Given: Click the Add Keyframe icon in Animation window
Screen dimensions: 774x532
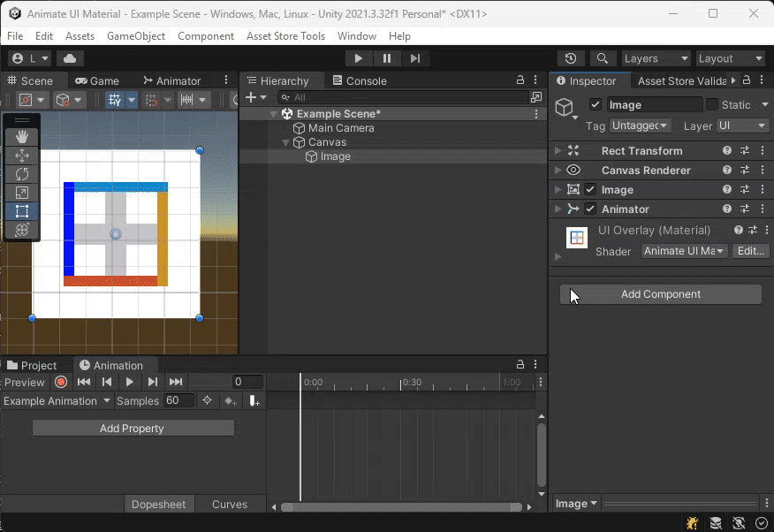Looking at the screenshot, I should (228, 402).
